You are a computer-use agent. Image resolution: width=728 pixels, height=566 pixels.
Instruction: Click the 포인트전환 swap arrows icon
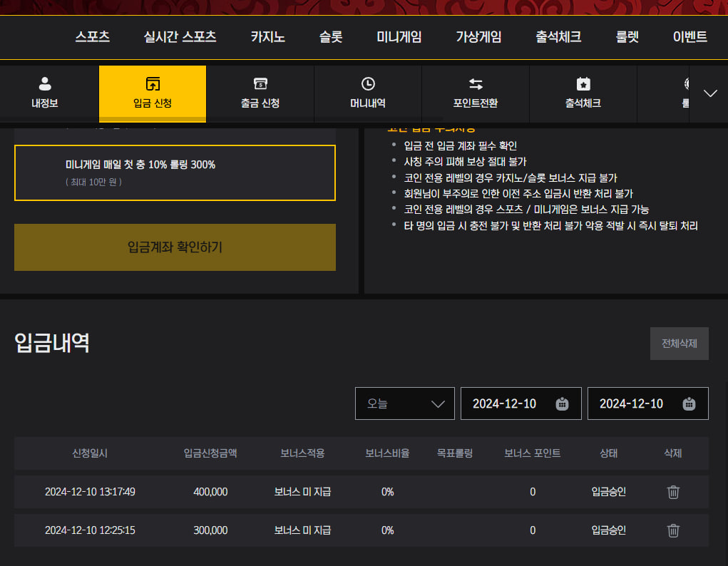pos(476,83)
